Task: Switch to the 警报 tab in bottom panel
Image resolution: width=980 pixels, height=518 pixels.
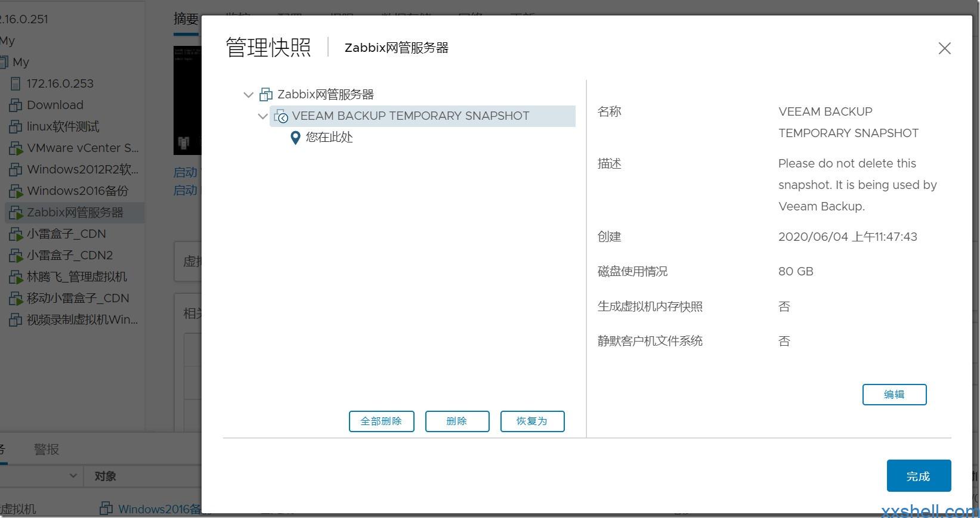Action: pos(47,449)
